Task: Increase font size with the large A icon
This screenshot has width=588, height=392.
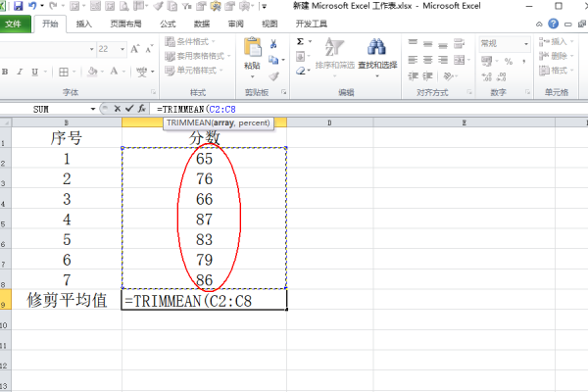Action: click(x=135, y=49)
